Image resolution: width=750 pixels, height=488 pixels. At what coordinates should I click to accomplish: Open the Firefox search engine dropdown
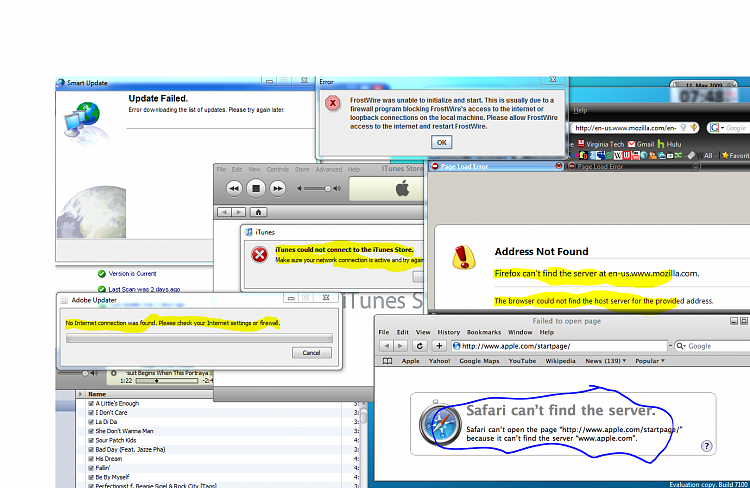pos(717,128)
